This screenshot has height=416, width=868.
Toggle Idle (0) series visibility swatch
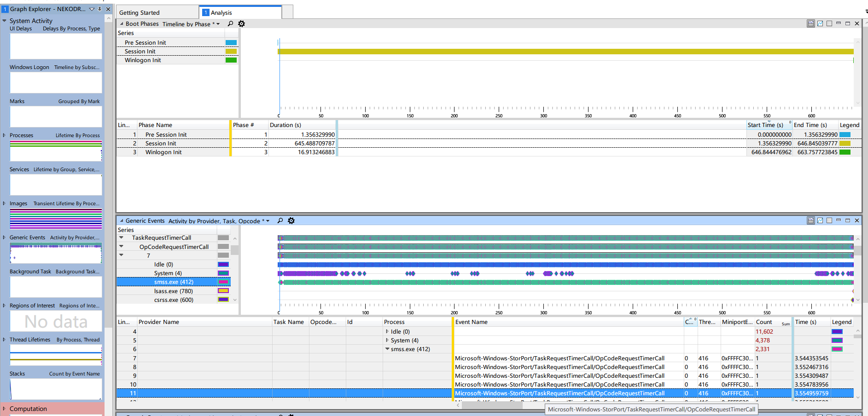click(223, 264)
